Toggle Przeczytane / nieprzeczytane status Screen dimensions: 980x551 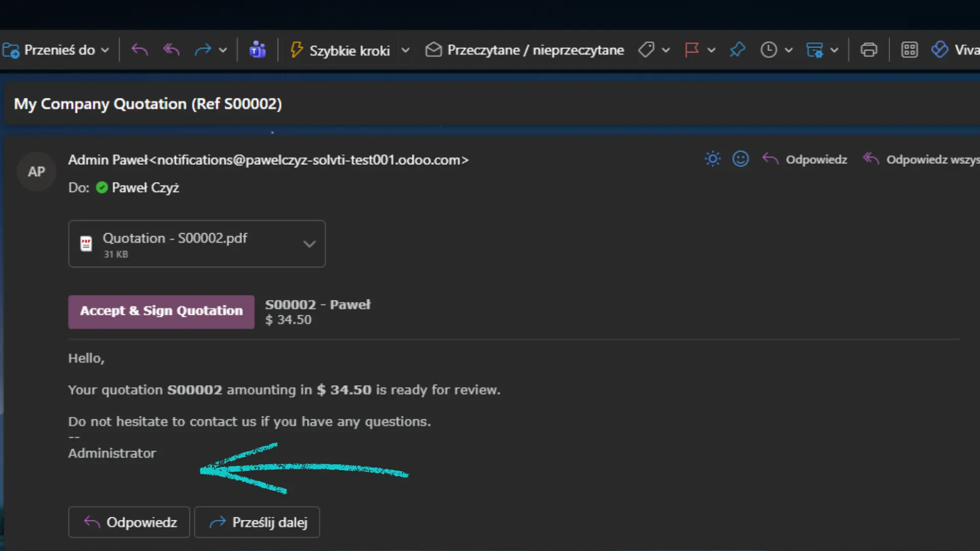coord(525,50)
